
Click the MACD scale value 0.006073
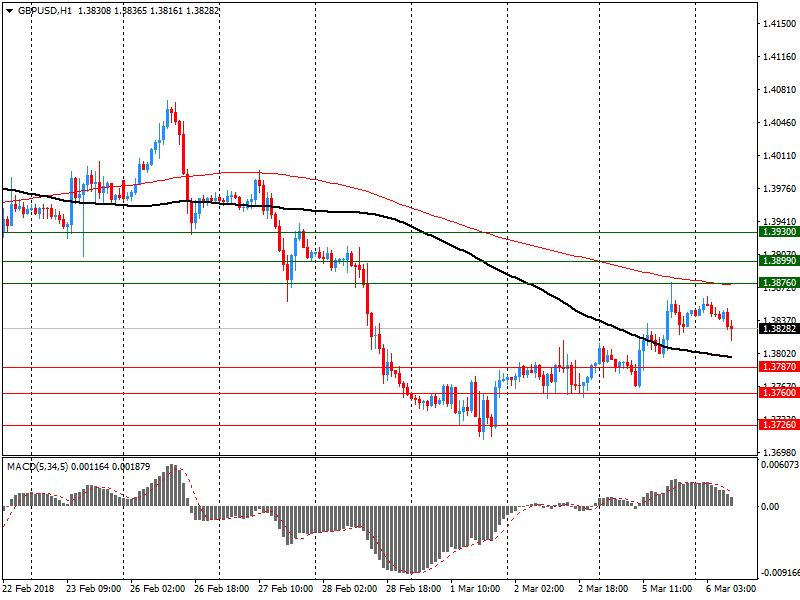pyautogui.click(x=780, y=465)
